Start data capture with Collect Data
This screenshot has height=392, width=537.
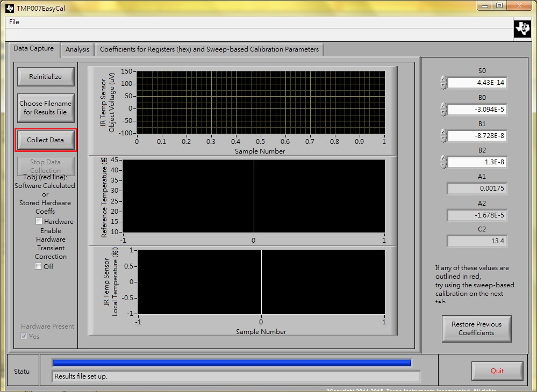[x=46, y=140]
